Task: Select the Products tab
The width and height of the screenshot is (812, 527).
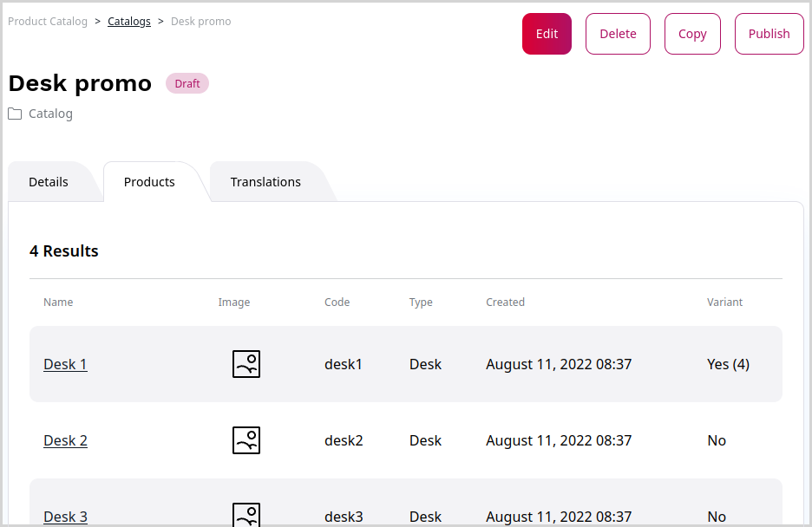Action: 149,182
